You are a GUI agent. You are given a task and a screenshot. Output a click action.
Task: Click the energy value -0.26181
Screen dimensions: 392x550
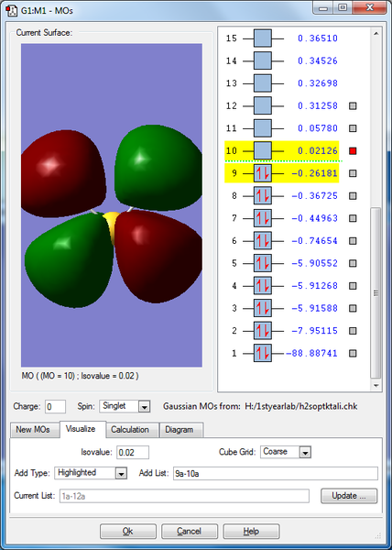pos(314,173)
